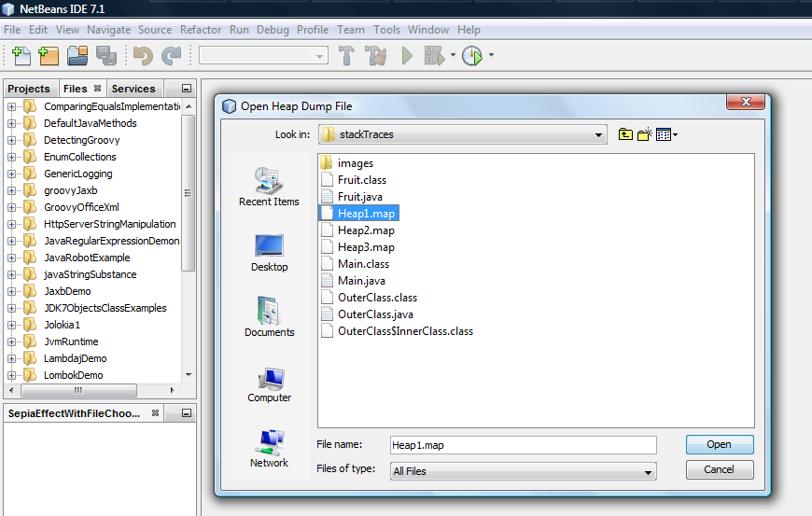Switch to the Projects tab
The width and height of the screenshot is (812, 516).
[29, 89]
